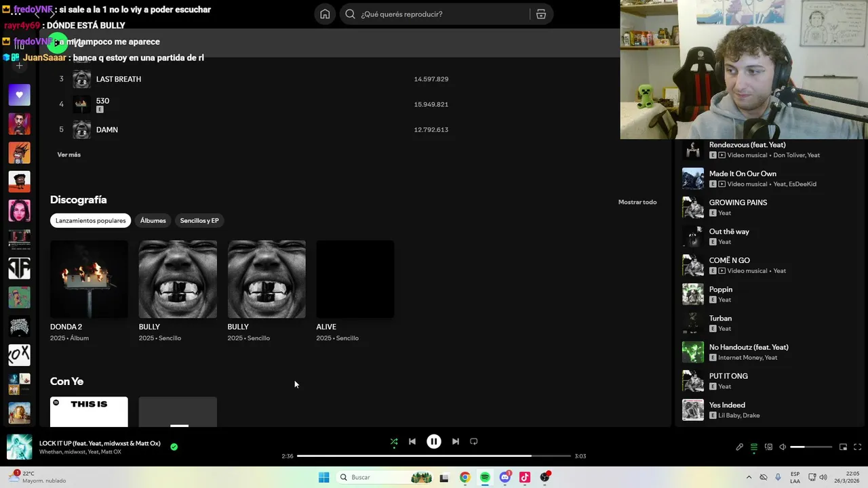868x488 pixels.
Task: Open the Browse icon beside the search field
Action: tap(540, 14)
